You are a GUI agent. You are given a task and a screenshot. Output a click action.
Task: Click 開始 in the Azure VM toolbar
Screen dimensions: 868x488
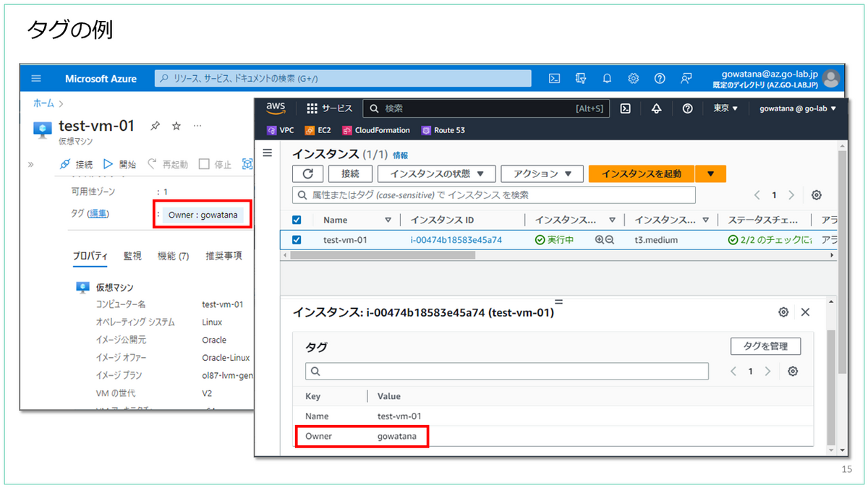(119, 164)
